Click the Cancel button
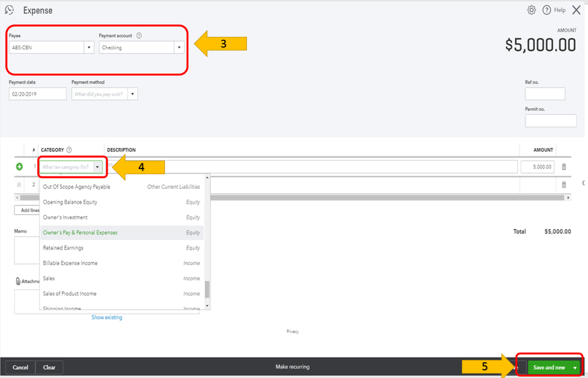Screen dimensions: 588x378 click(20, 367)
